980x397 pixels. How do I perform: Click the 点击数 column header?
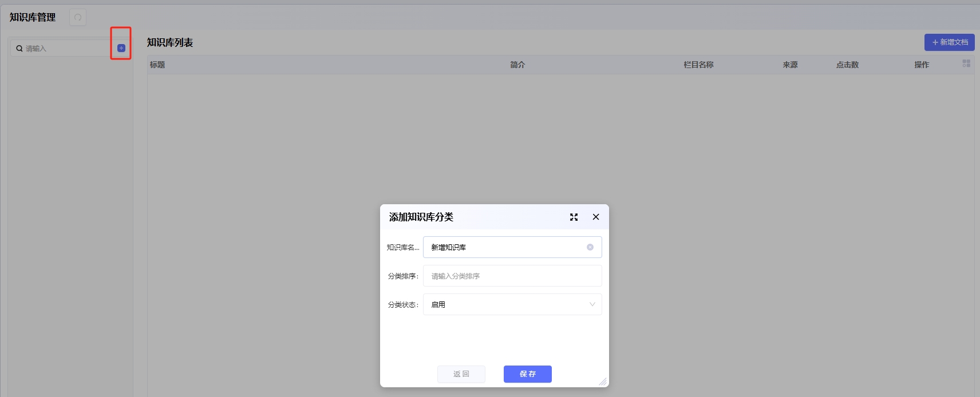(x=847, y=65)
